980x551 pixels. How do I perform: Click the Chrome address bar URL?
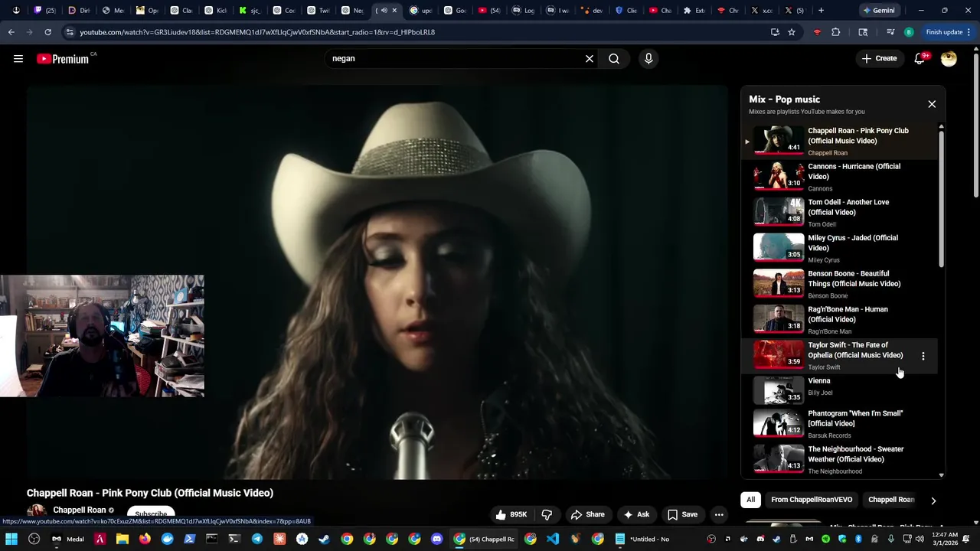tap(257, 32)
